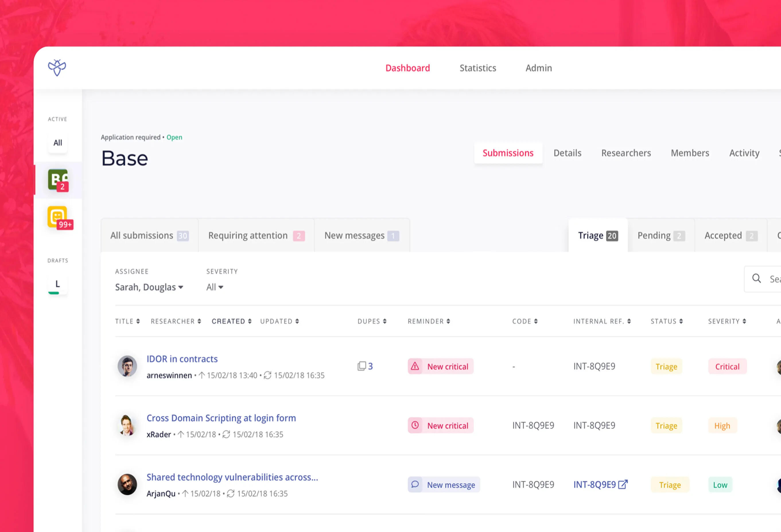Click the blue INT-8Q9E9 internal reference link

594,484
